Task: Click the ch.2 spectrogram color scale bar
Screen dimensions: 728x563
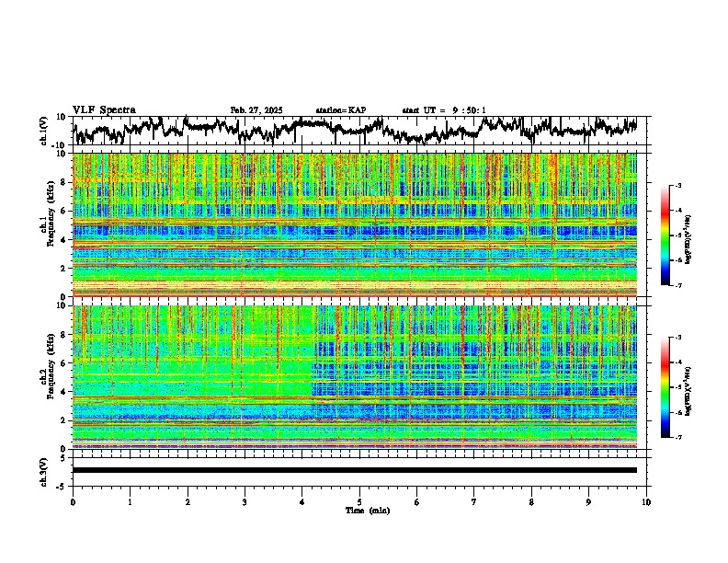Action: click(665, 387)
